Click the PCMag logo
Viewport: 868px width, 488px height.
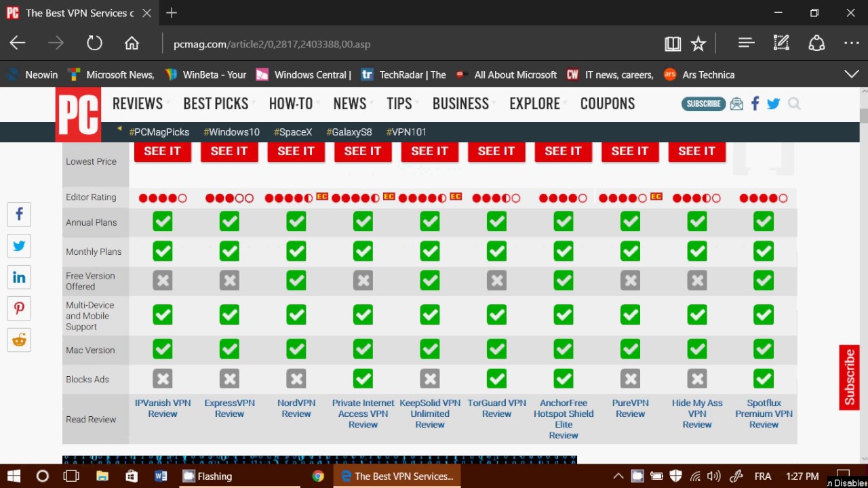[78, 114]
